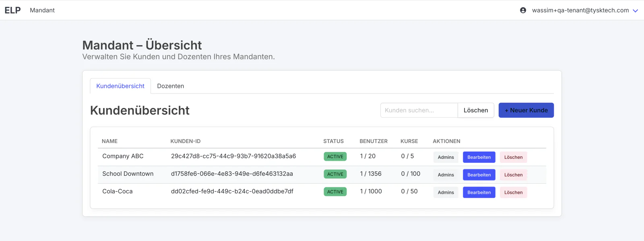Click Bearbeiten for Company ABC
The image size is (644, 241).
tap(479, 157)
